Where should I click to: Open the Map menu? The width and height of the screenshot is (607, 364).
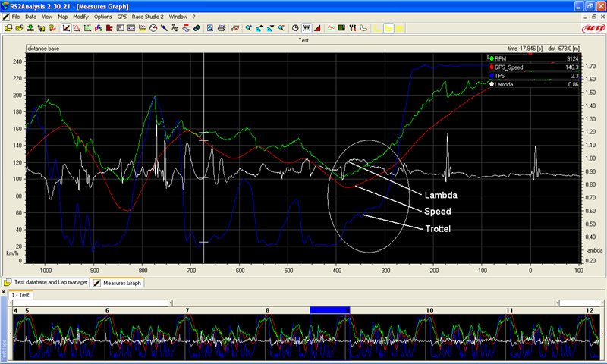63,17
